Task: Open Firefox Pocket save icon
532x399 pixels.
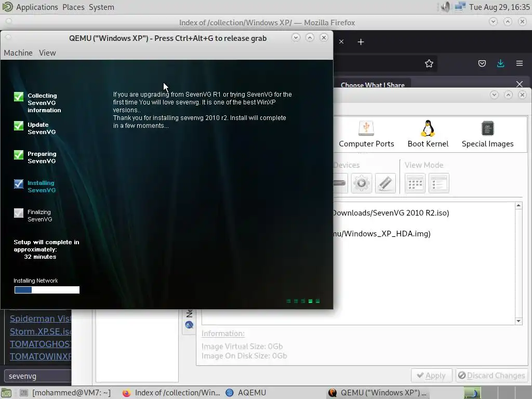Action: point(482,63)
